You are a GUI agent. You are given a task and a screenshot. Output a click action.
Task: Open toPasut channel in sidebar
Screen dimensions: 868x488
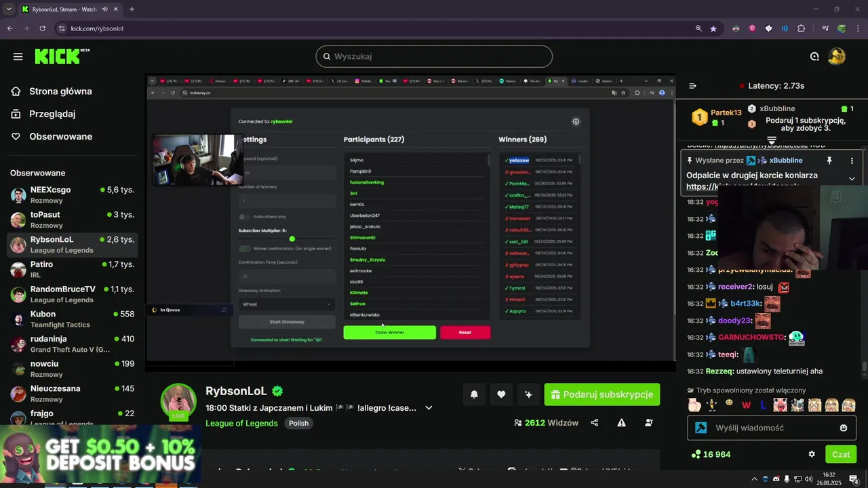pos(73,220)
